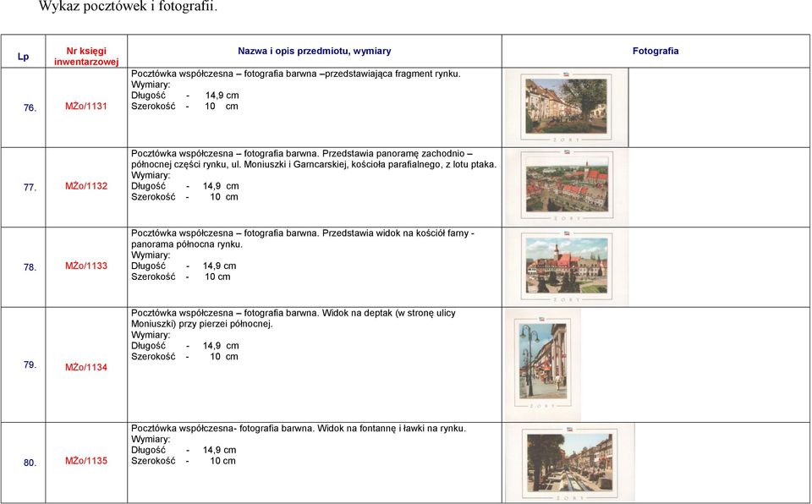Open the postcard thumbnail for MŻo/1131

tap(566, 107)
